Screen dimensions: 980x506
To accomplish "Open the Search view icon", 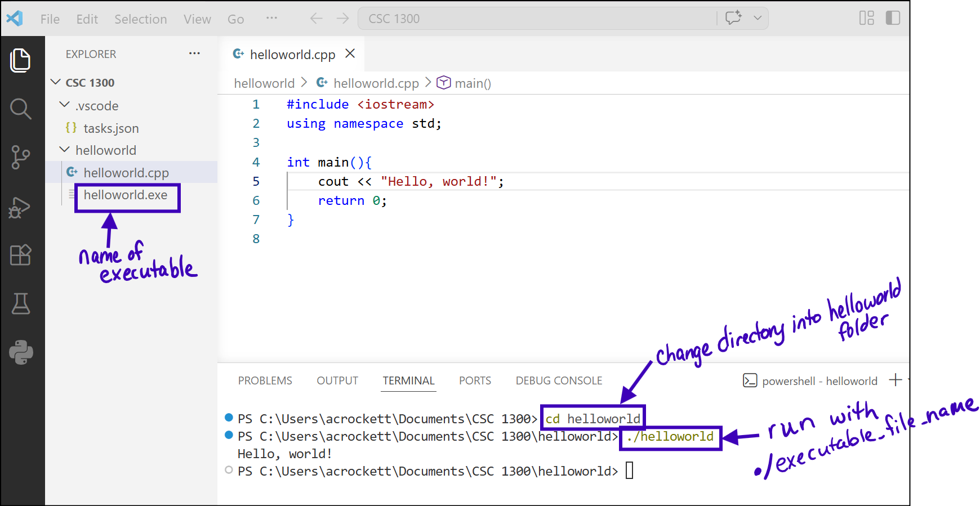I will pos(21,109).
